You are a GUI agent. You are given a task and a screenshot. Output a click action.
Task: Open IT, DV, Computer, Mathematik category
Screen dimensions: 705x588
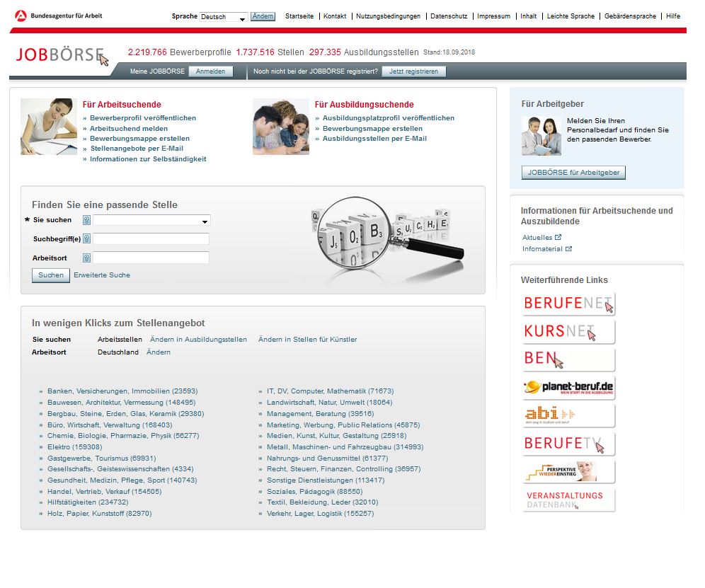(330, 391)
